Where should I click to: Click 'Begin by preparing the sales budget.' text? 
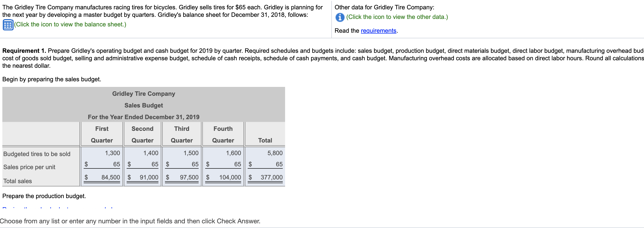(x=52, y=79)
